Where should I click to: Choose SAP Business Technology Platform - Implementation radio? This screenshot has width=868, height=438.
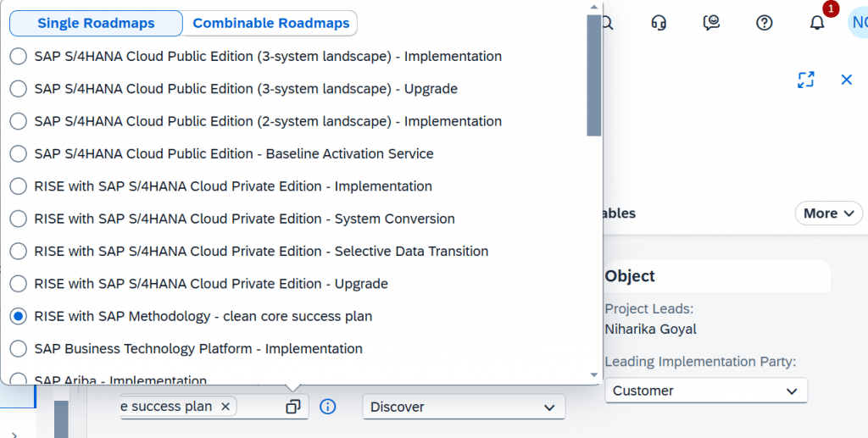[19, 348]
